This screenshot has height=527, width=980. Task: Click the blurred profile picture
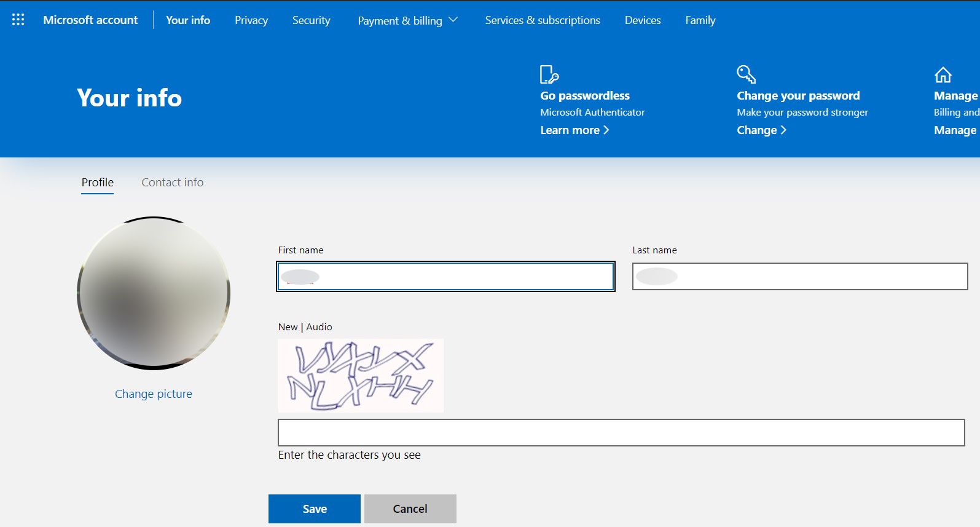click(x=154, y=293)
